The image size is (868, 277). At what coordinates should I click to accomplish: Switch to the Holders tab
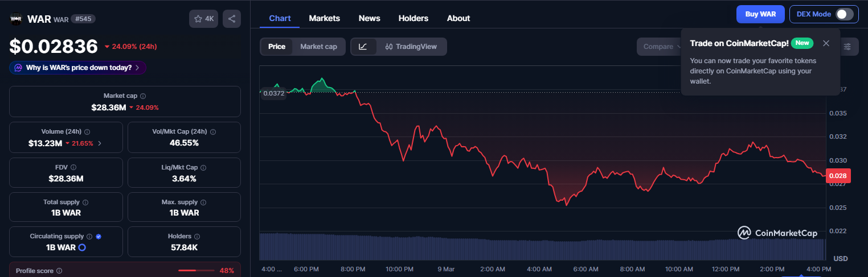(413, 18)
